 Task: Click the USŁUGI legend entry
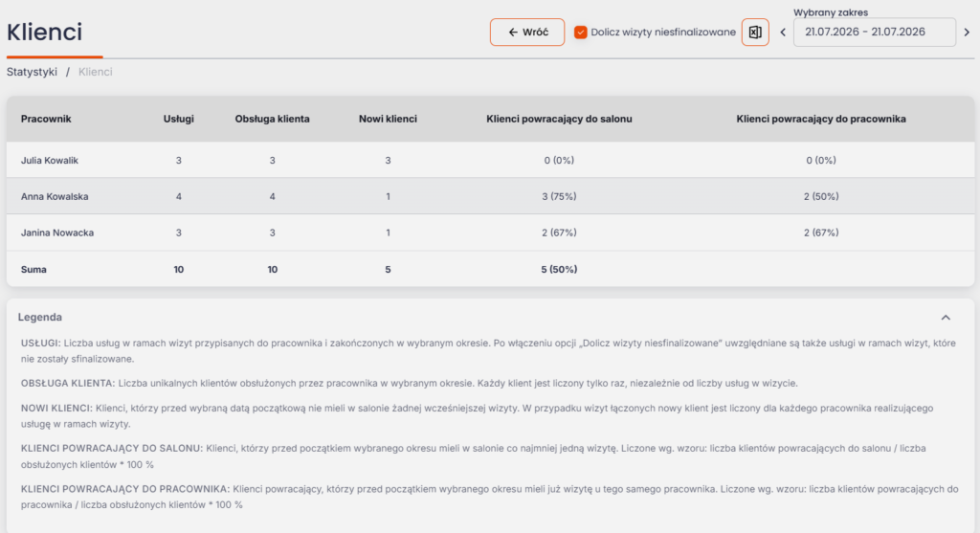(x=488, y=351)
